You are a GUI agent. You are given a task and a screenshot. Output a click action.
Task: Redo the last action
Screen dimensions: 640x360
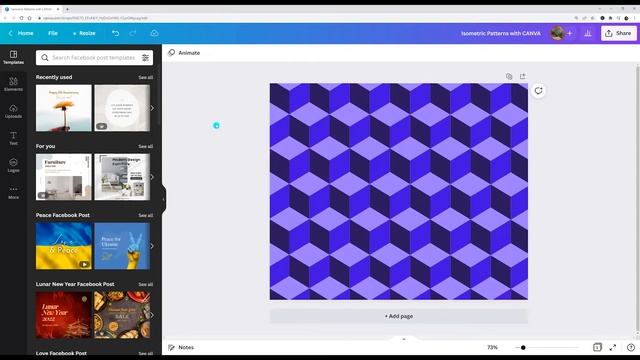[133, 33]
